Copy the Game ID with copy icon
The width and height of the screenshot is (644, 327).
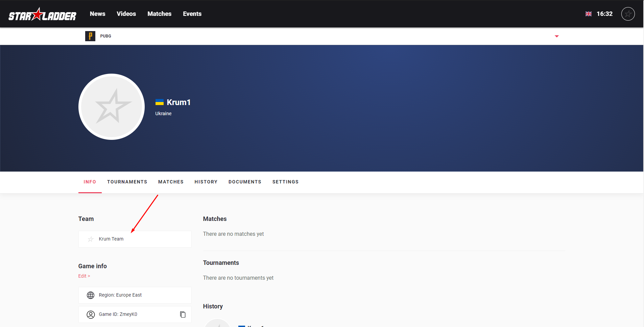pyautogui.click(x=183, y=315)
